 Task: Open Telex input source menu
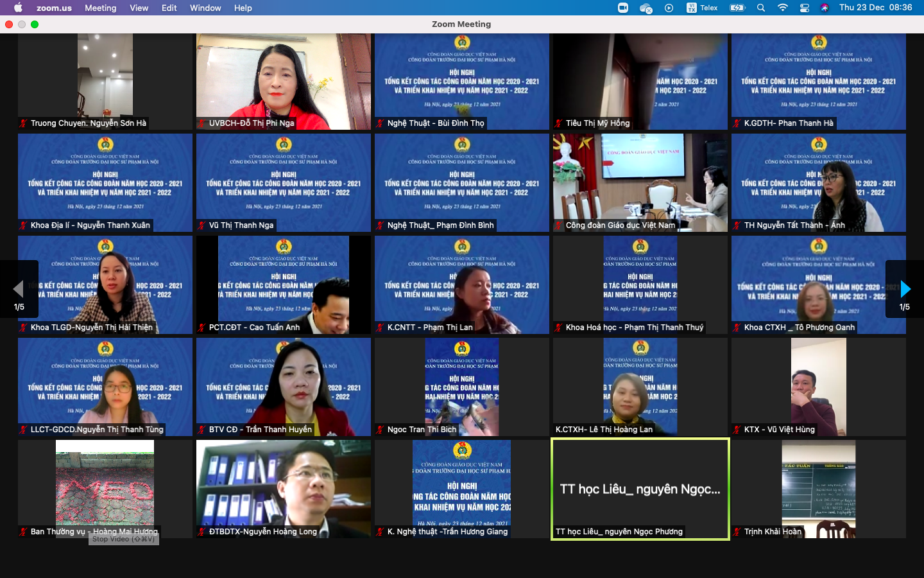click(x=702, y=8)
